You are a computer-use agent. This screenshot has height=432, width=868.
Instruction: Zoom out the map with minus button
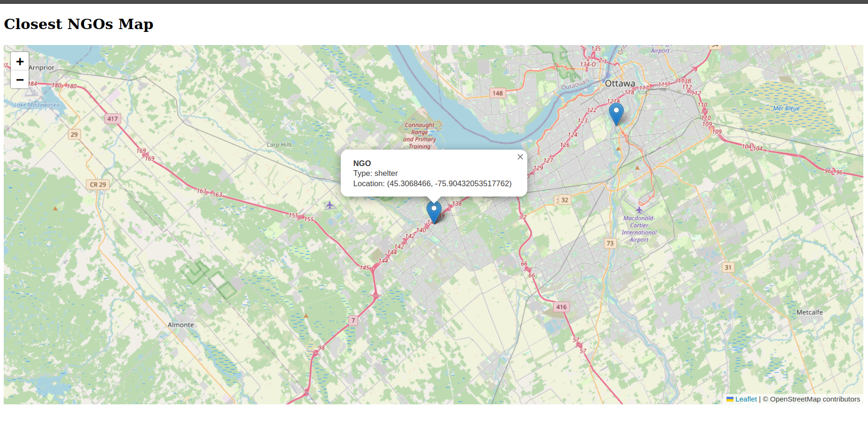[x=20, y=80]
